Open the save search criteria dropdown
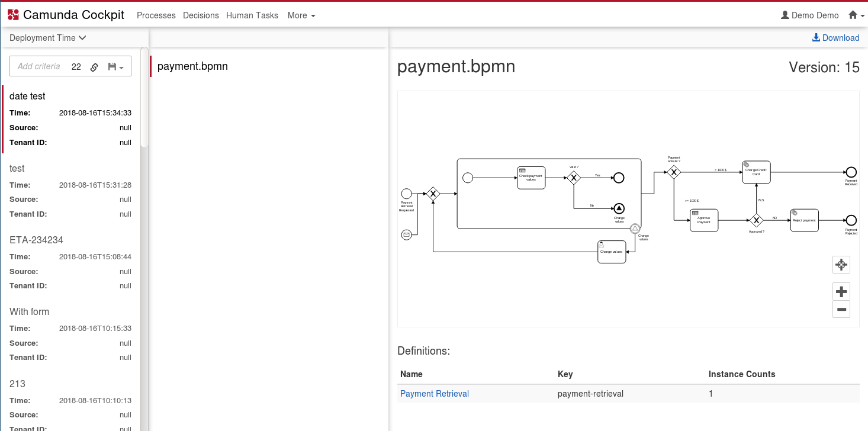The height and width of the screenshot is (431, 868). click(115, 67)
